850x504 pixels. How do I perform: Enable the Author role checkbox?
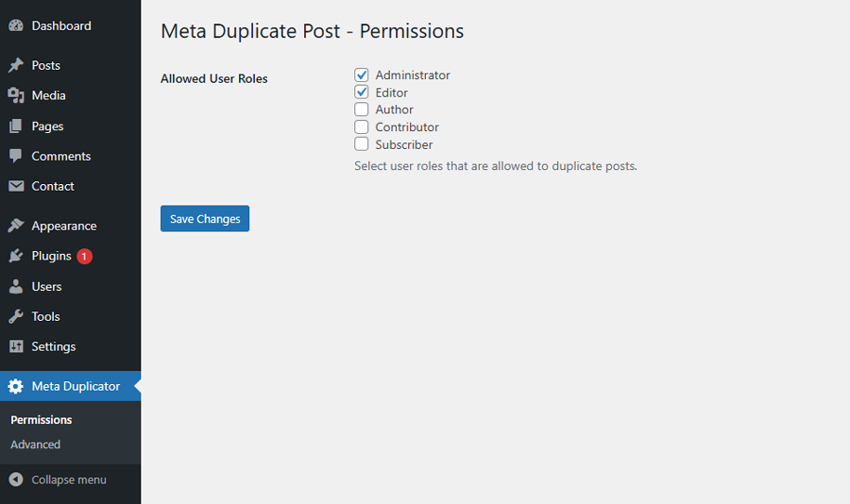[362, 109]
